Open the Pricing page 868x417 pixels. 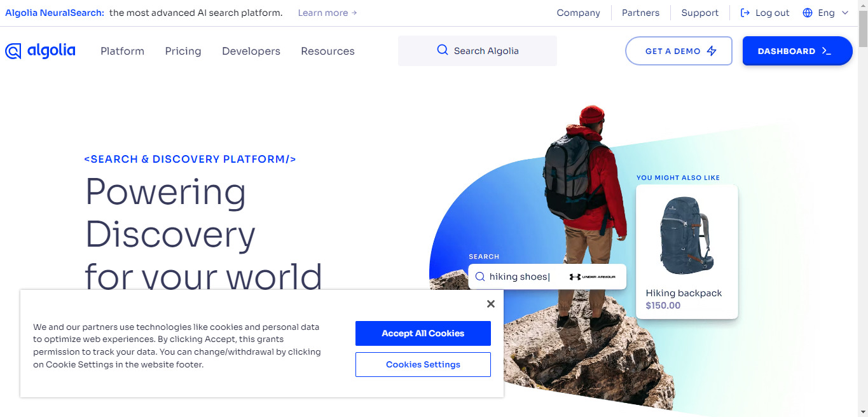click(x=183, y=51)
